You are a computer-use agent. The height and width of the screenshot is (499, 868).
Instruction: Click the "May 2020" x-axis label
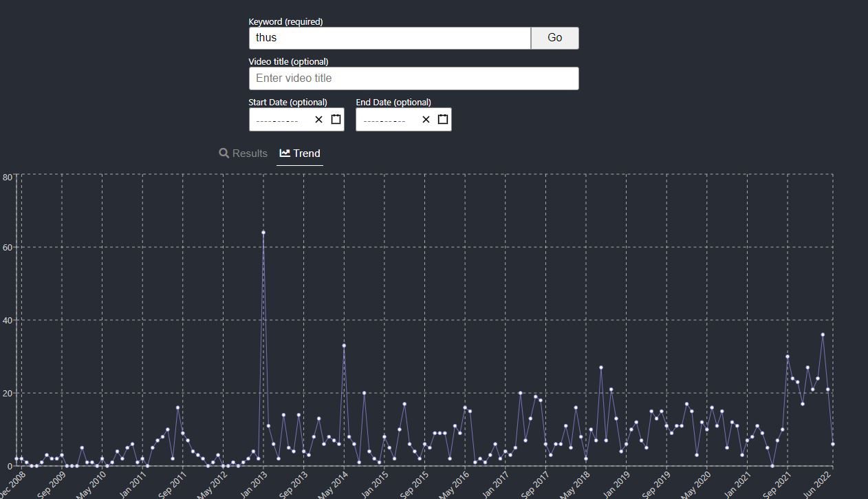[697, 485]
